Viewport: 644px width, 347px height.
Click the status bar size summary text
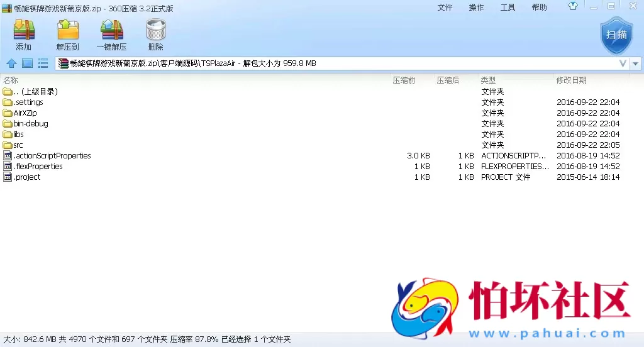pos(147,339)
